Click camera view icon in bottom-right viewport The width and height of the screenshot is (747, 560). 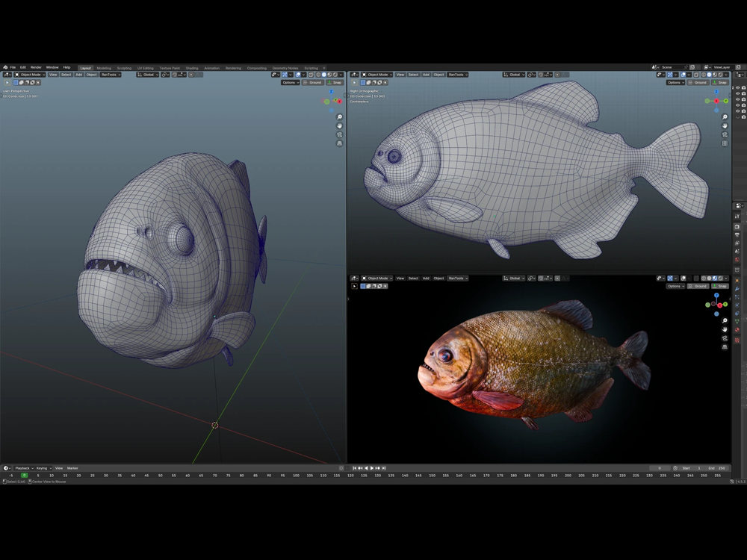(725, 338)
